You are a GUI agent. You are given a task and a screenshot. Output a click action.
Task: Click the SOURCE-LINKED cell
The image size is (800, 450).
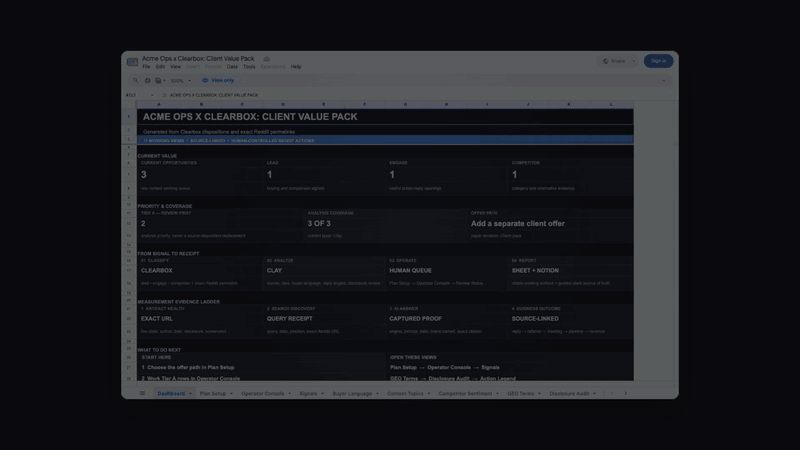[x=570, y=318]
